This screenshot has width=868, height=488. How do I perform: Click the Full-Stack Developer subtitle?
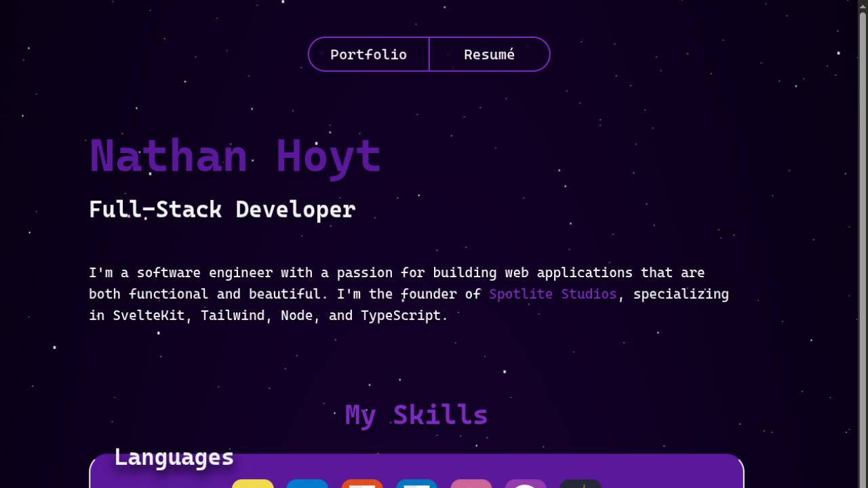pyautogui.click(x=222, y=209)
